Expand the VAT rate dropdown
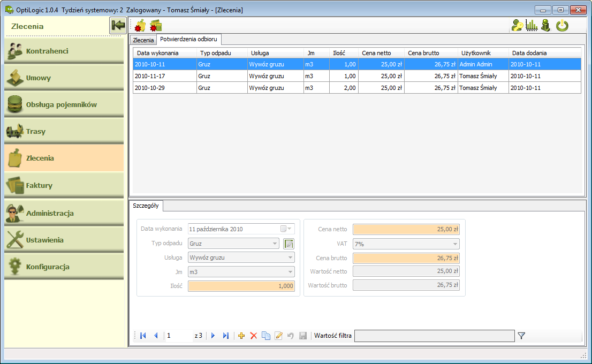The width and height of the screenshot is (592, 364). tap(455, 244)
